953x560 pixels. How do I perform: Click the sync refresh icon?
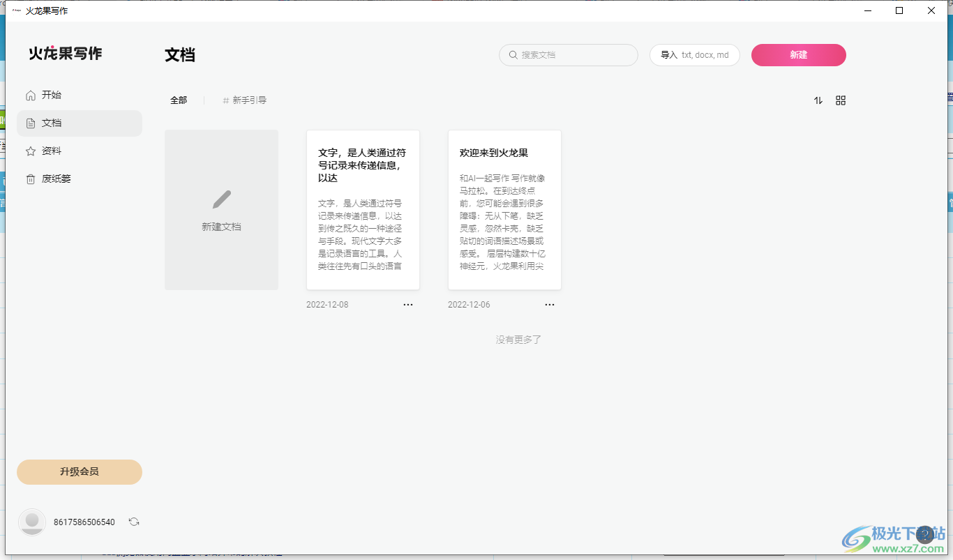click(134, 522)
